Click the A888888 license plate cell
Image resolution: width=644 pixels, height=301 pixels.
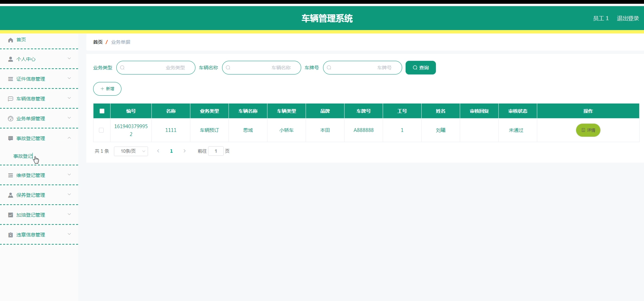[x=364, y=130]
